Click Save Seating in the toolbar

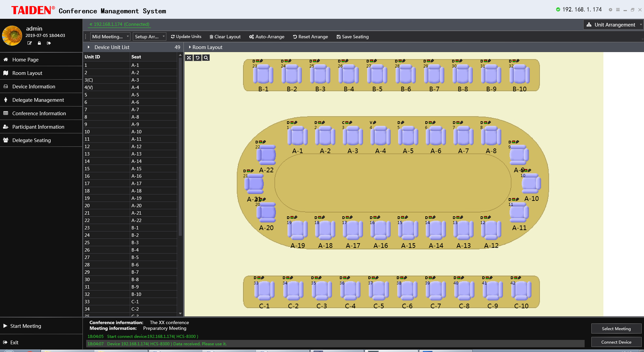pyautogui.click(x=353, y=37)
